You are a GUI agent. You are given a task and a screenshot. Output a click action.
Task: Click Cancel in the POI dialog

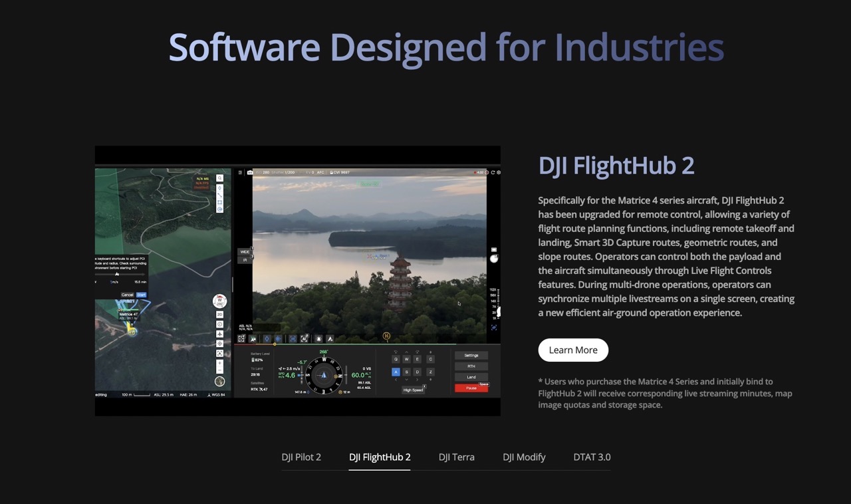tap(127, 295)
